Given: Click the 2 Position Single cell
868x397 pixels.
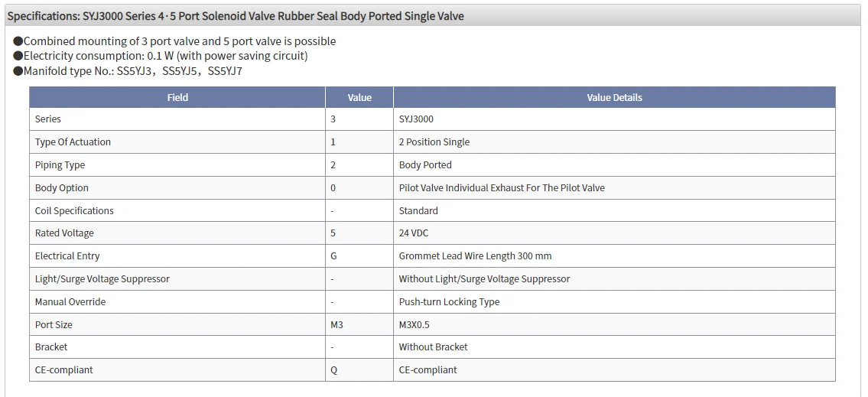Looking at the screenshot, I should coord(434,142).
